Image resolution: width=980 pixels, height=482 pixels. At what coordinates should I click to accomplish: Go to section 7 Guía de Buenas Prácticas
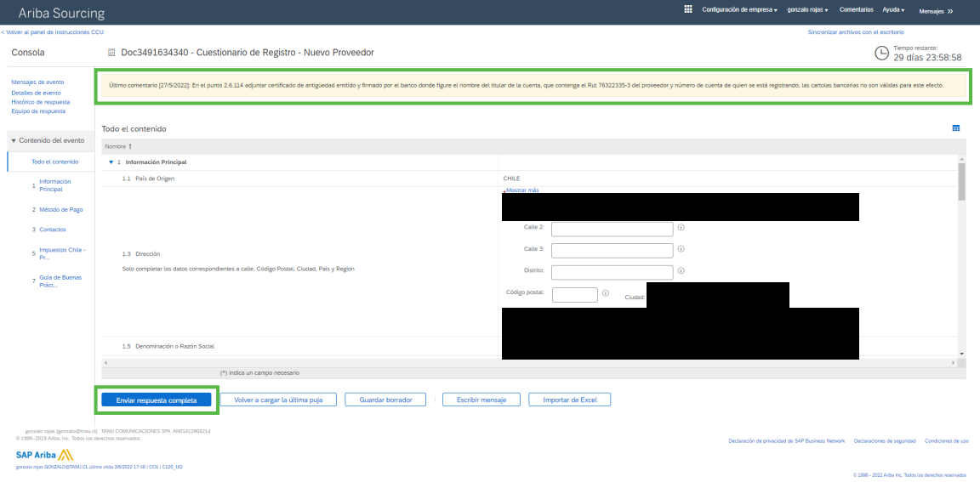[60, 281]
